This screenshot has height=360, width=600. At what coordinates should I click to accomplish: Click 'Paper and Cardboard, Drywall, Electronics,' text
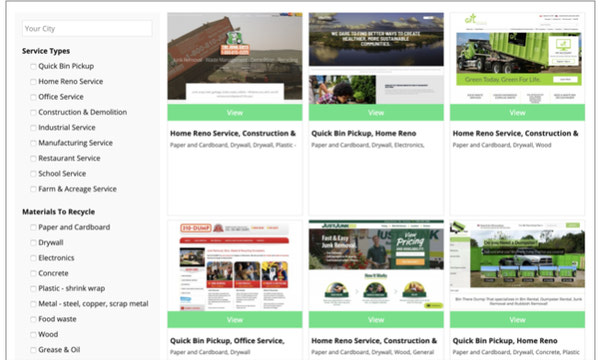[x=368, y=145]
